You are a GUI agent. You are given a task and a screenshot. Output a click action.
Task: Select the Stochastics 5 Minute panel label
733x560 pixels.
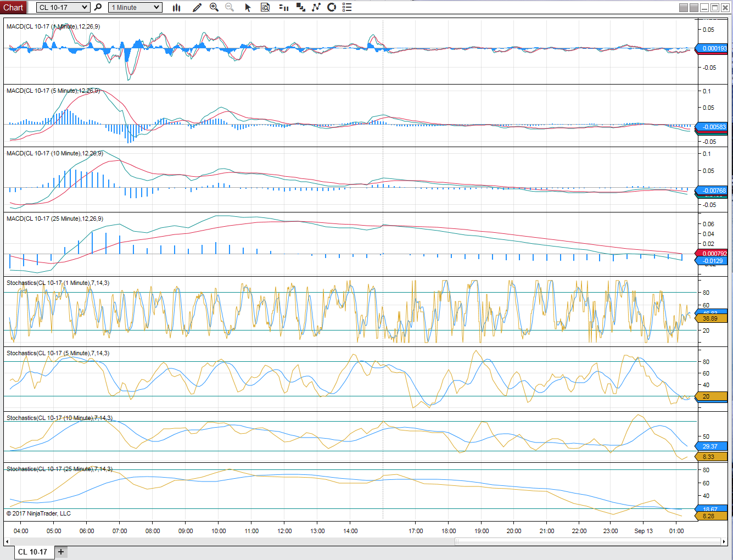58,353
